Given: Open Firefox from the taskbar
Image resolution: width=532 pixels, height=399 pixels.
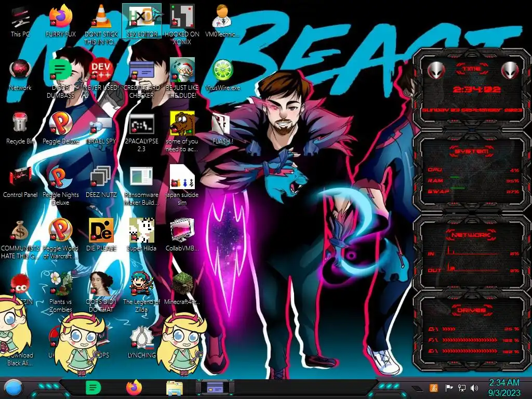Looking at the screenshot, I should pos(134,388).
